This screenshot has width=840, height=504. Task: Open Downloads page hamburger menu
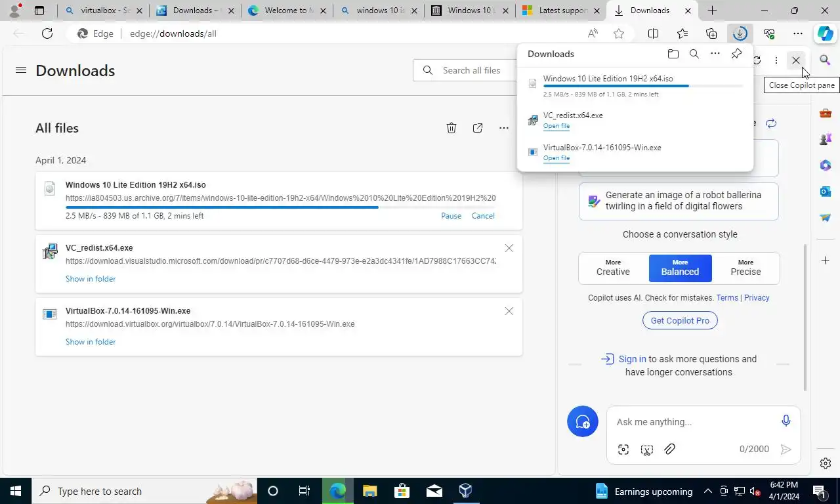click(21, 70)
